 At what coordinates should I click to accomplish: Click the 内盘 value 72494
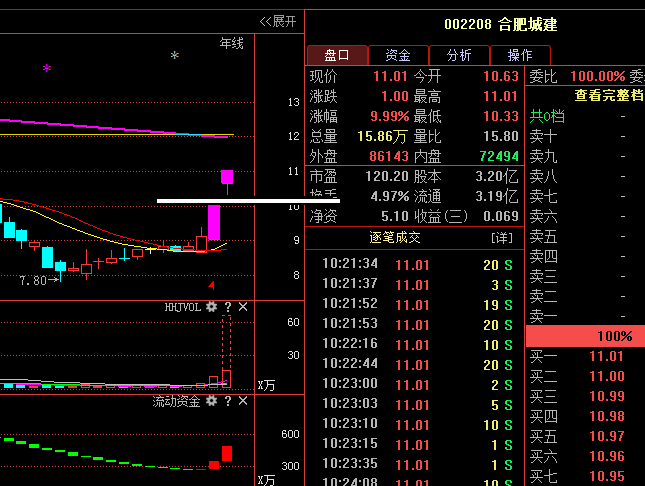[499, 156]
